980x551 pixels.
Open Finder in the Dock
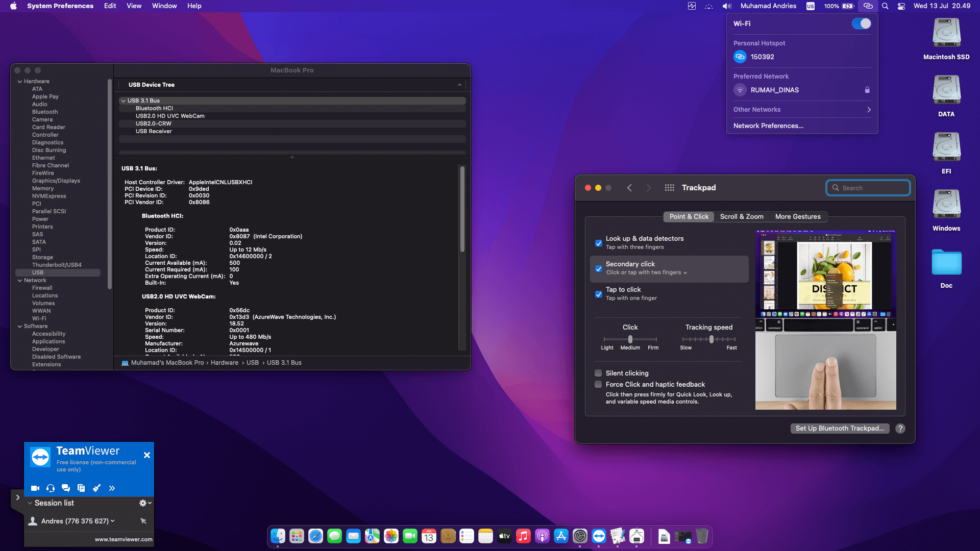pyautogui.click(x=278, y=536)
